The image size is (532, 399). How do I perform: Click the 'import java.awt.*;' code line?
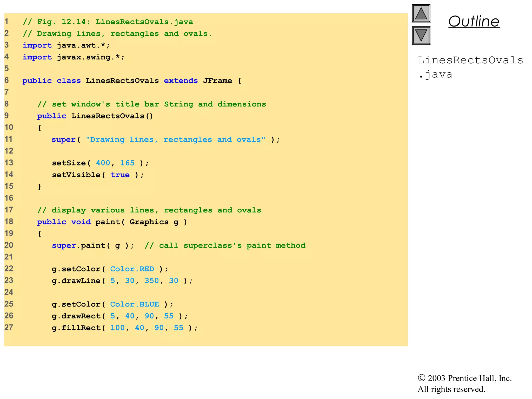[x=66, y=45]
